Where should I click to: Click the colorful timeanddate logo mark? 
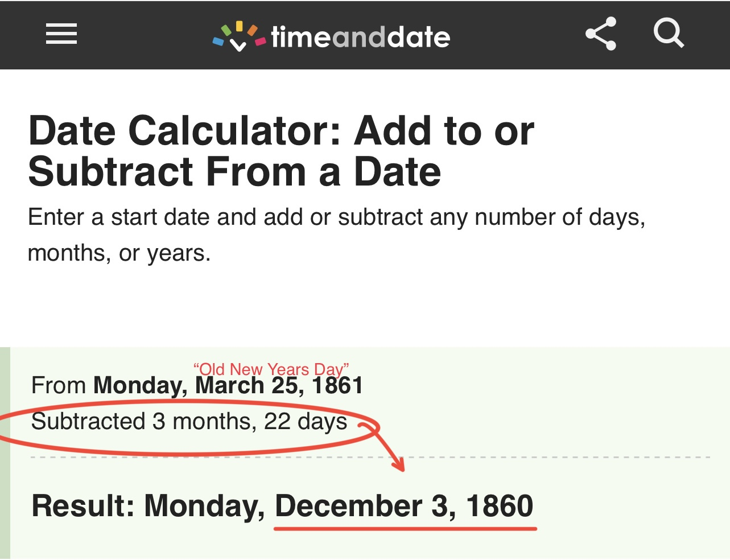238,36
